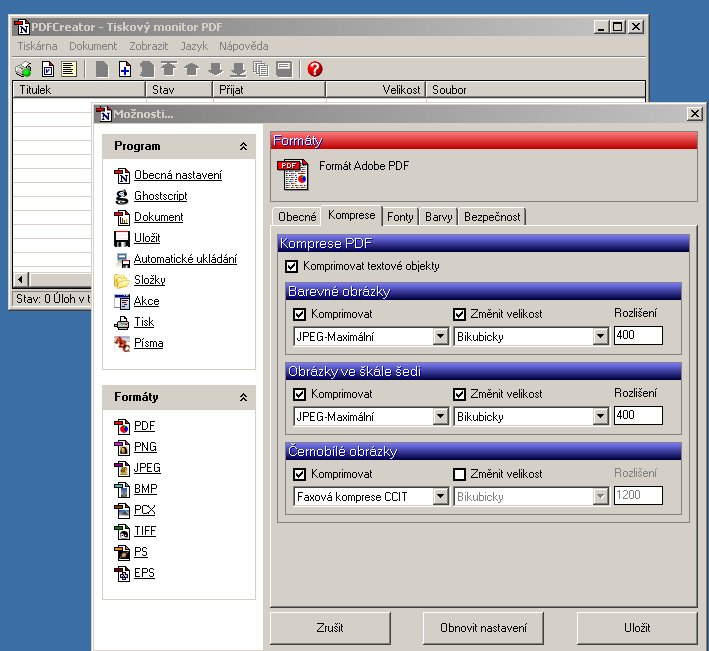Click the TIFF format icon in sidebar
709x651 pixels.
122,532
